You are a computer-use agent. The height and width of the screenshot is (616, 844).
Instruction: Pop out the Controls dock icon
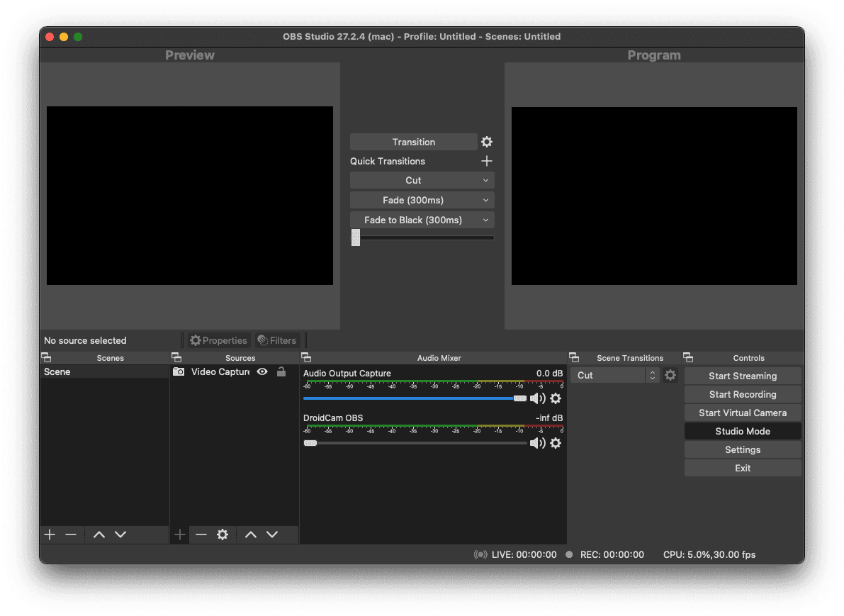coord(688,357)
